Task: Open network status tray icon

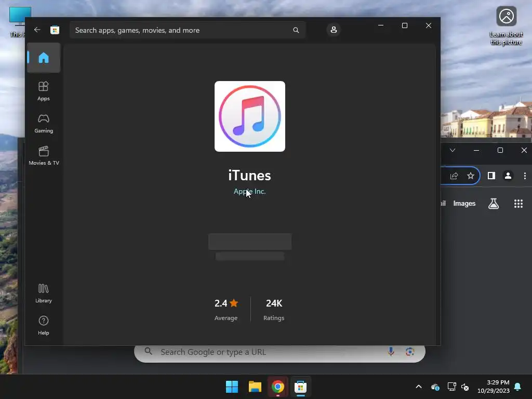Action: (451, 387)
